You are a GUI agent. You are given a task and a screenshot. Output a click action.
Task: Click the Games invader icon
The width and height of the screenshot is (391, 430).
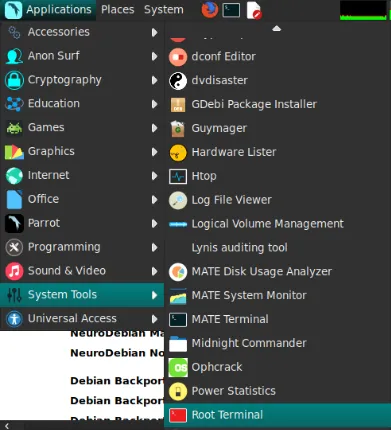tap(14, 128)
